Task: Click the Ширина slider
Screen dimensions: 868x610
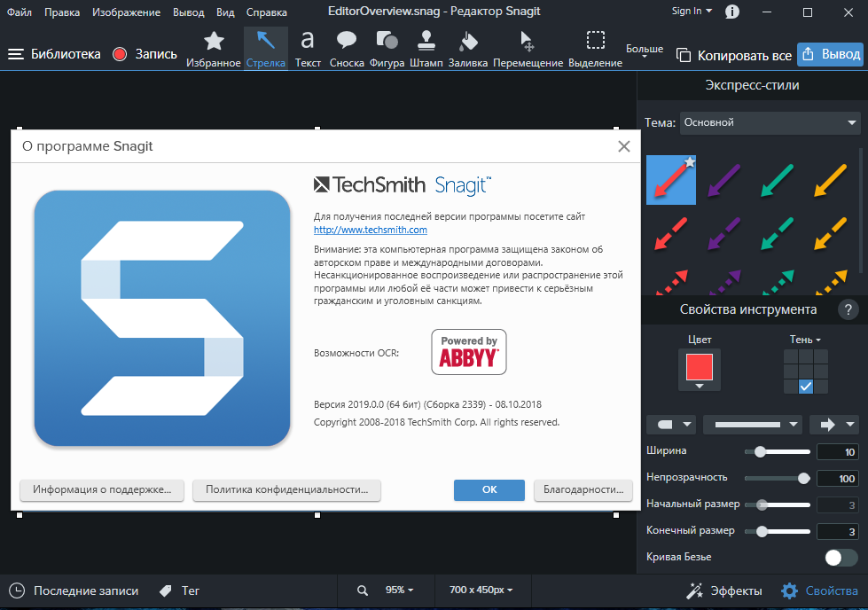Action: 778,451
